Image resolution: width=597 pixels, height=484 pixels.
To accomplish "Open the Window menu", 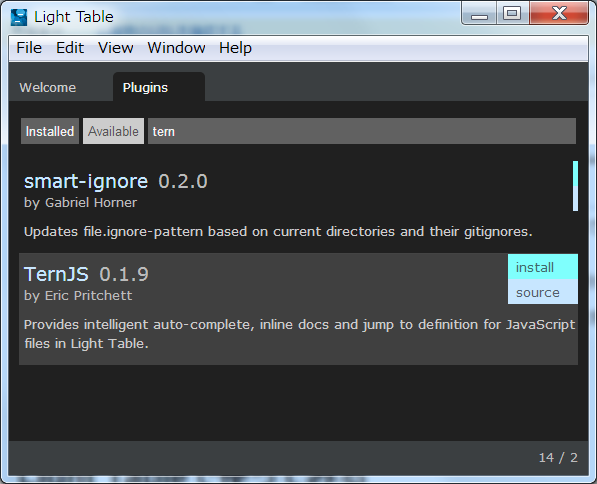I will tap(176, 48).
